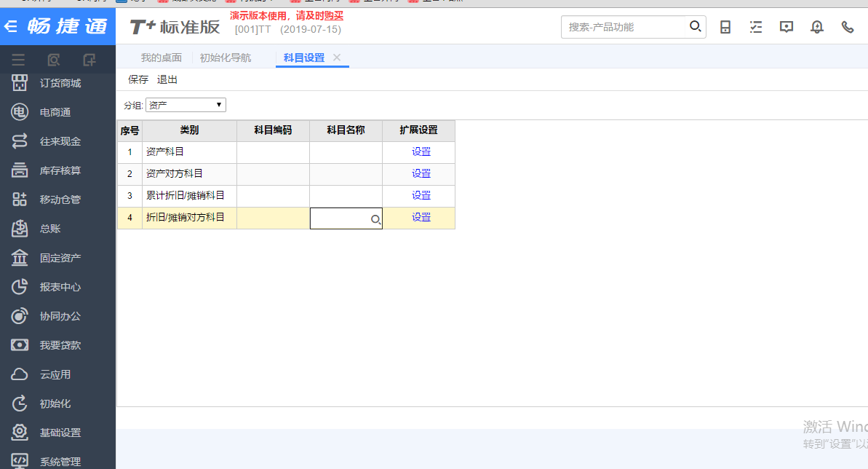
Task: Click the sidebar new-window icon
Action: 89,60
